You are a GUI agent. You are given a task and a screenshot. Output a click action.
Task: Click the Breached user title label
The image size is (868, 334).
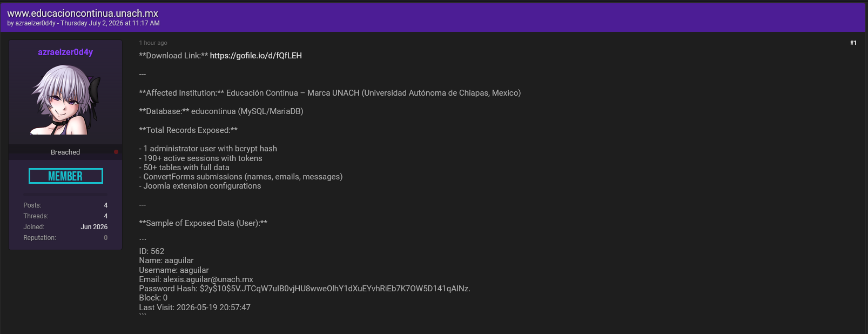[x=65, y=152]
